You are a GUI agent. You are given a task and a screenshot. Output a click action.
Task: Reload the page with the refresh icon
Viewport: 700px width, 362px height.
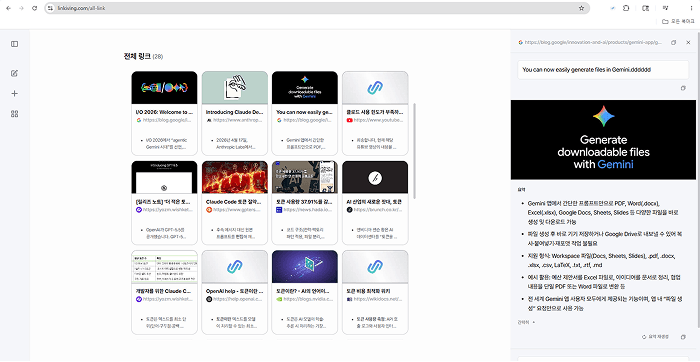coord(34,8)
